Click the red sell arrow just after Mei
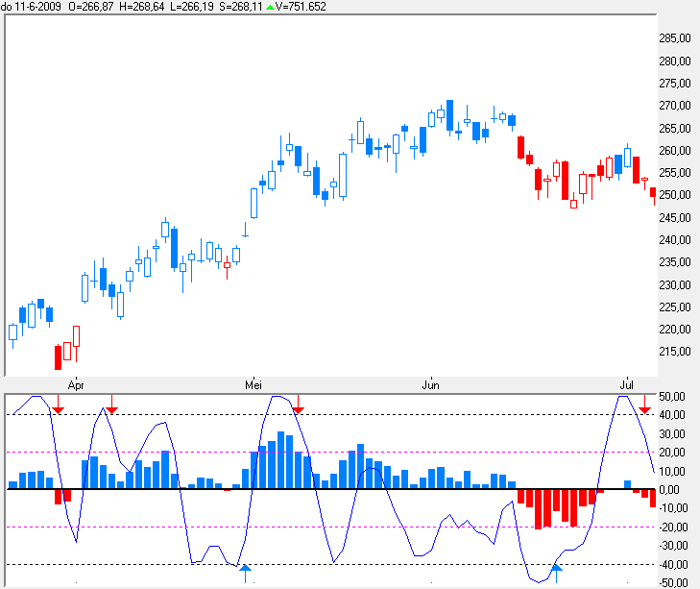The image size is (700, 589). 298,407
